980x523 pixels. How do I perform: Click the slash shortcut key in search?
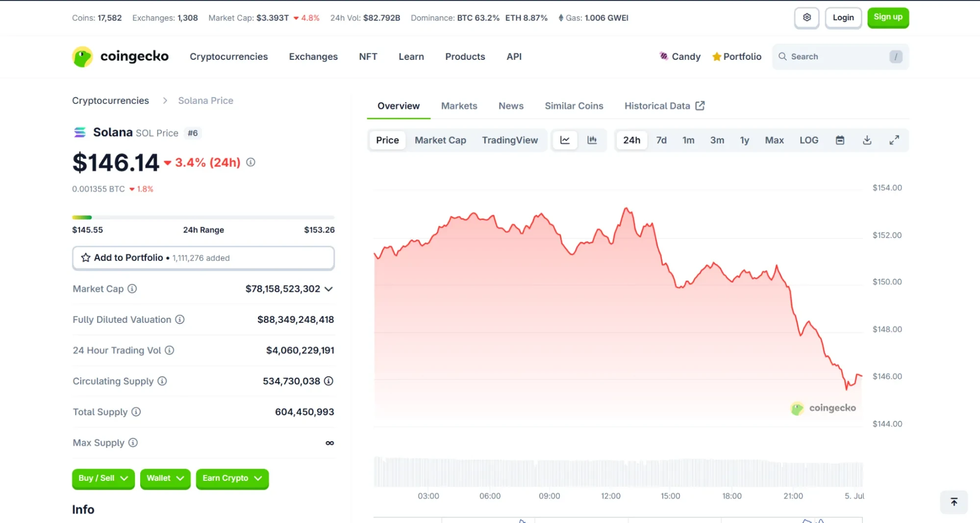point(896,56)
